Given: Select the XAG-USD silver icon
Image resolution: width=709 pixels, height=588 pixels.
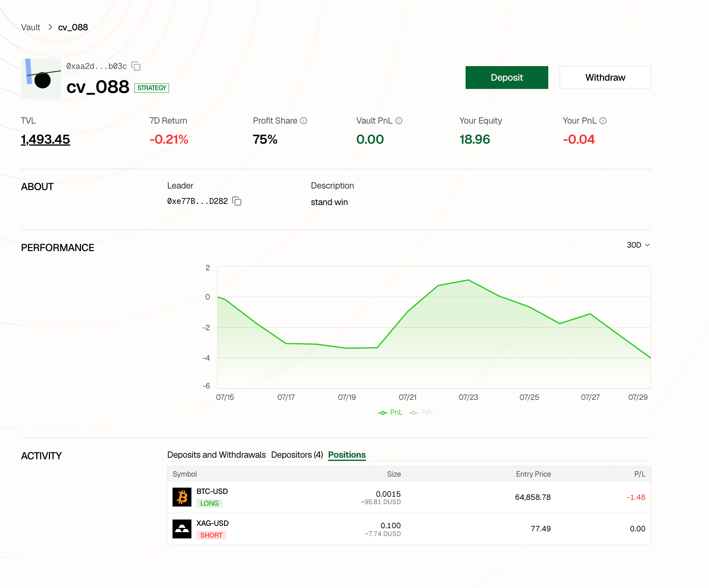Looking at the screenshot, I should point(182,529).
